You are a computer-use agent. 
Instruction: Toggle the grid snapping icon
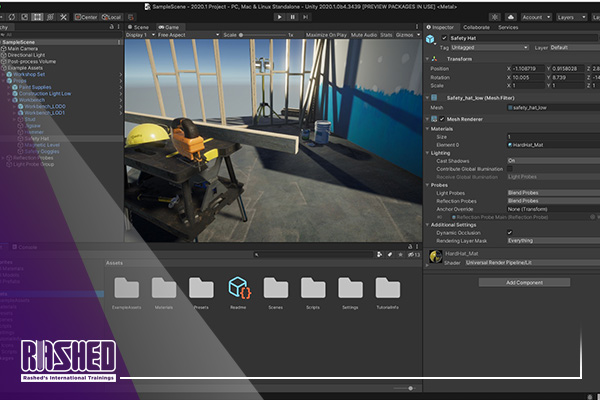(131, 17)
